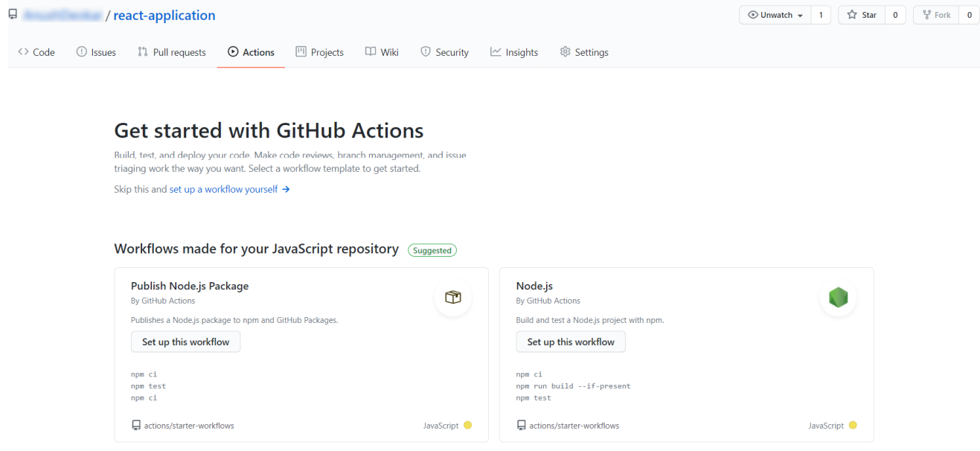Image resolution: width=980 pixels, height=451 pixels.
Task: Set up the Publish Node.js Package workflow
Action: tap(186, 342)
